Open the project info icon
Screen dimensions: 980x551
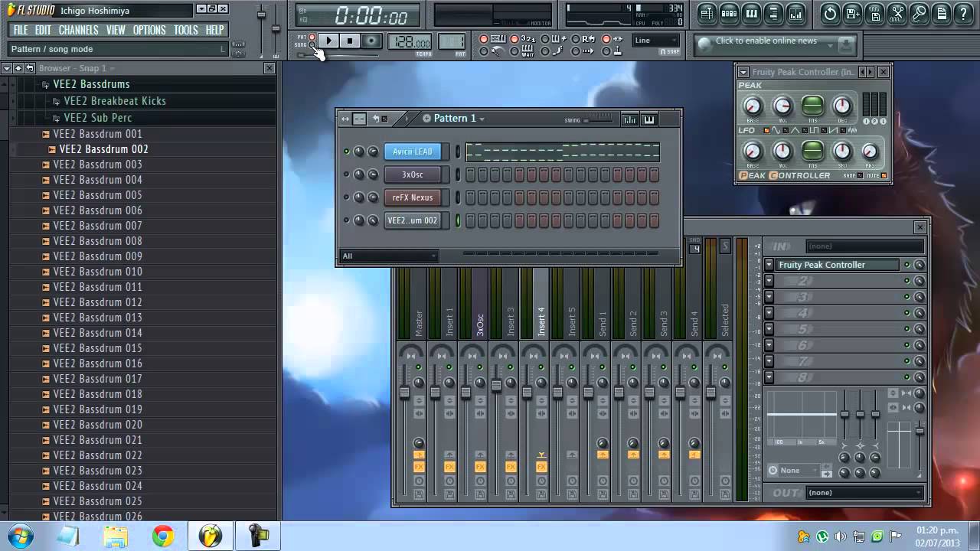[x=942, y=13]
